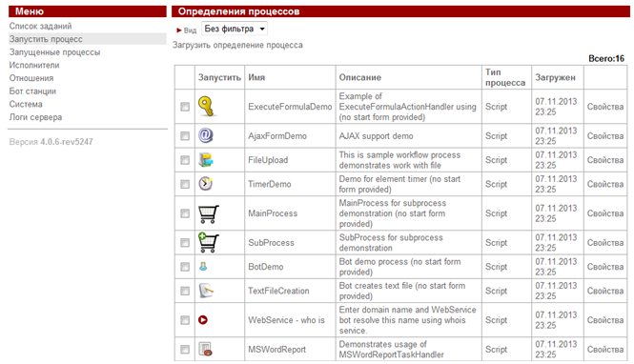
Task: Tick the checkbox for AjaxFormDemo
Action: (x=185, y=135)
